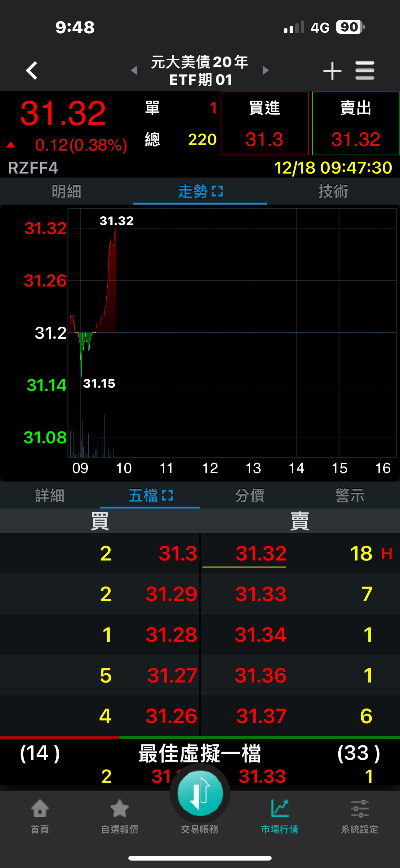The image size is (400, 868).
Task: Go to 首頁 home
Action: coord(40,816)
